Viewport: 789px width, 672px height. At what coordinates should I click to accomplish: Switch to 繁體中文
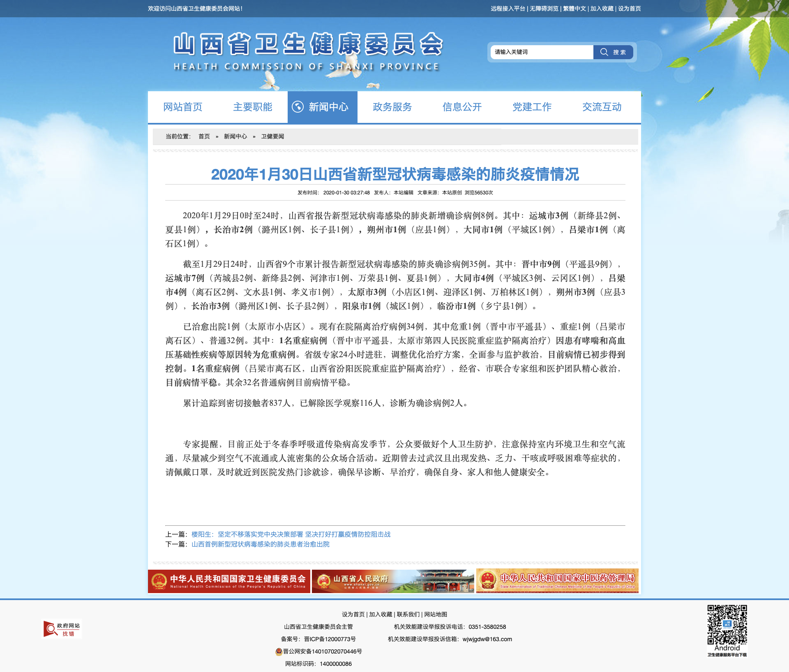coord(574,9)
